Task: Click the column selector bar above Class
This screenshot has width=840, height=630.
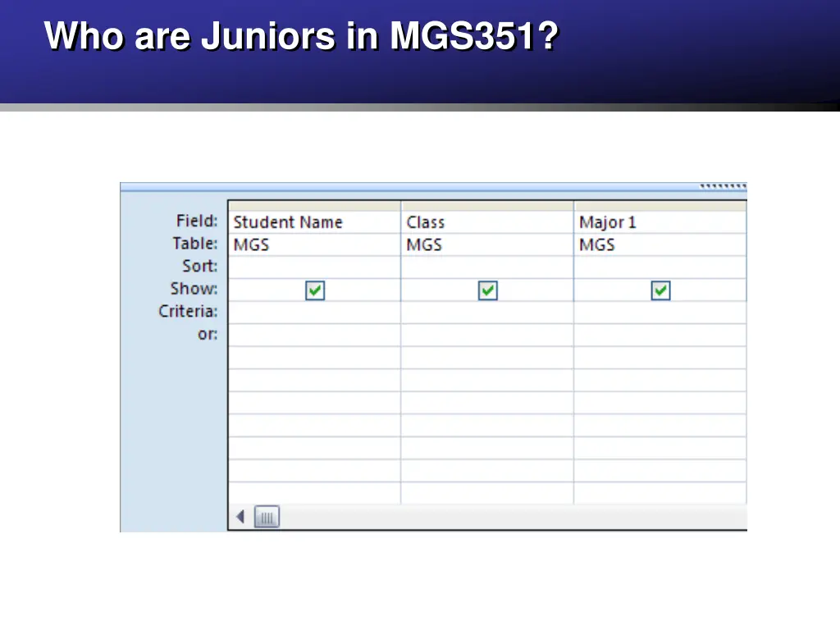Action: pyautogui.click(x=487, y=206)
